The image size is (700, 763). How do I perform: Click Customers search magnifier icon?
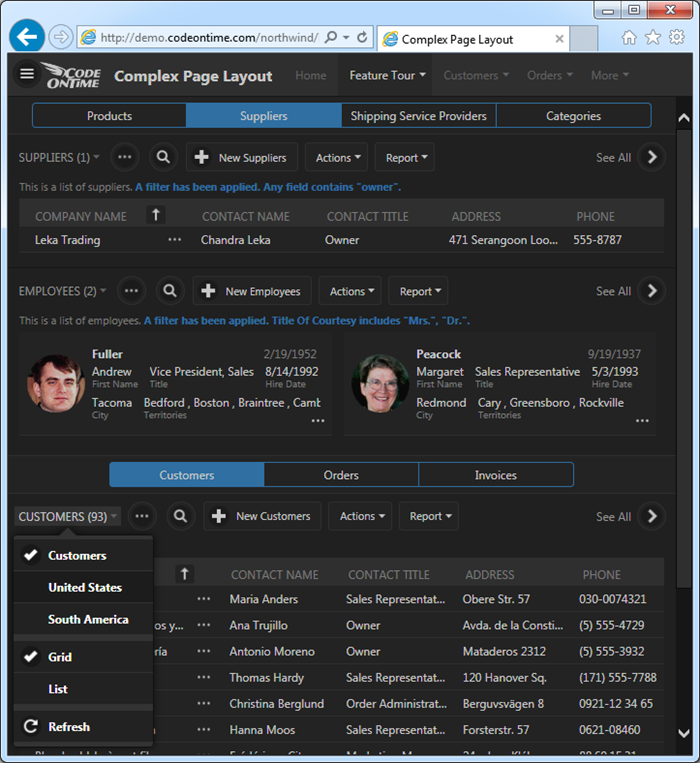point(180,516)
